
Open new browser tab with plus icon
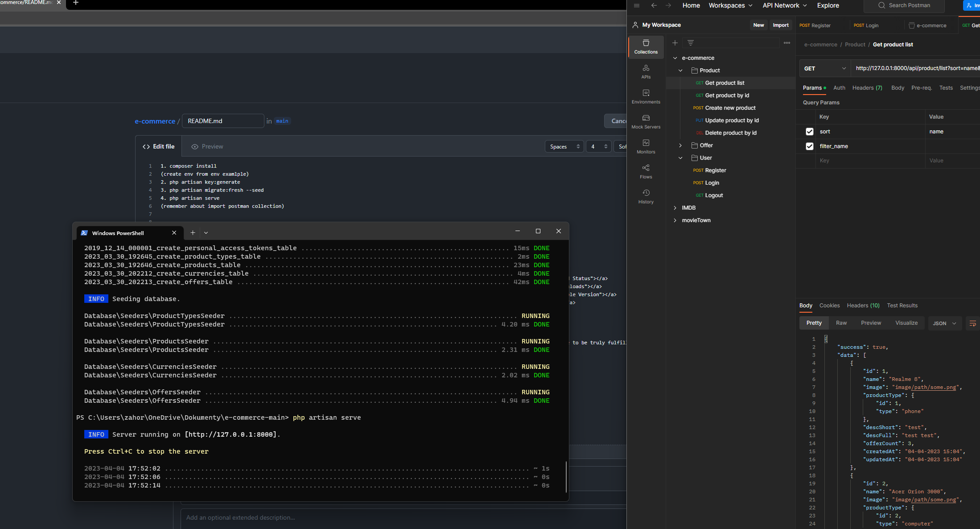[x=76, y=3]
